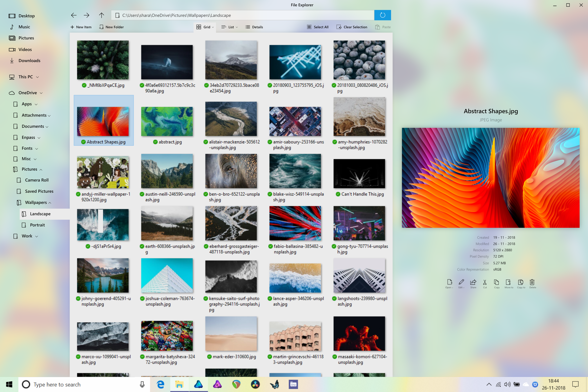Viewport: 588px width, 392px height.
Task: Click the Select All button
Action: coord(318,27)
